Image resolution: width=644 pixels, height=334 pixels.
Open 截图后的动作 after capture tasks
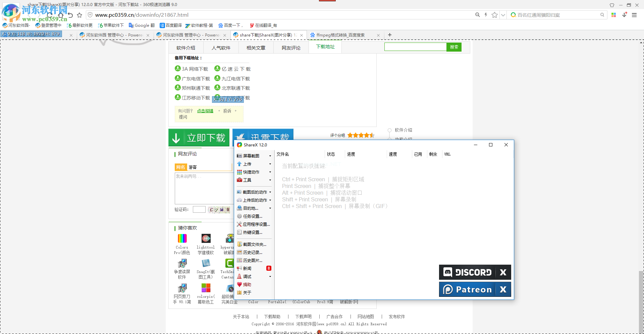click(254, 192)
